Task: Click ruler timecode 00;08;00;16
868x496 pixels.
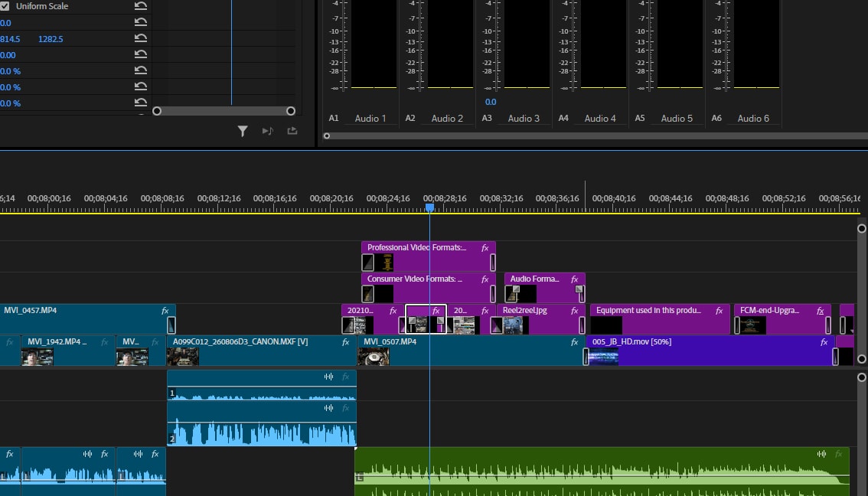Action: [x=49, y=198]
